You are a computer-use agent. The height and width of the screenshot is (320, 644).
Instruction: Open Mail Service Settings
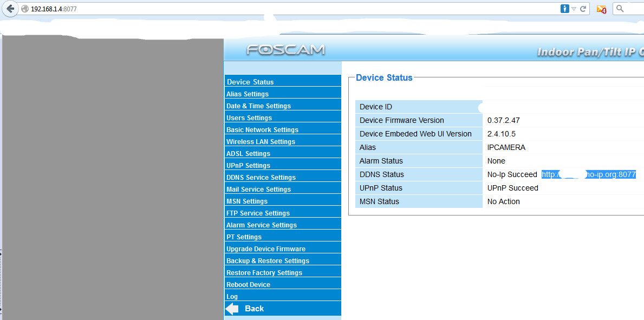[258, 190]
